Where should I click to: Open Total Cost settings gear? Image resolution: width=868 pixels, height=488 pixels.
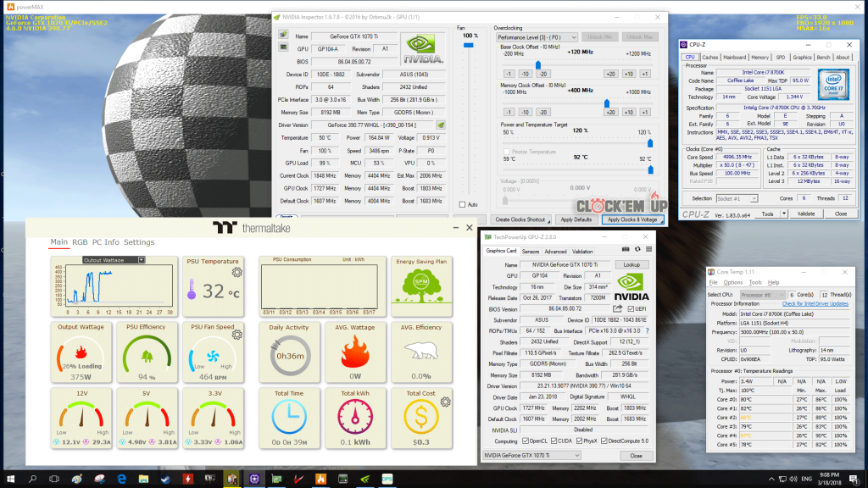click(x=445, y=401)
